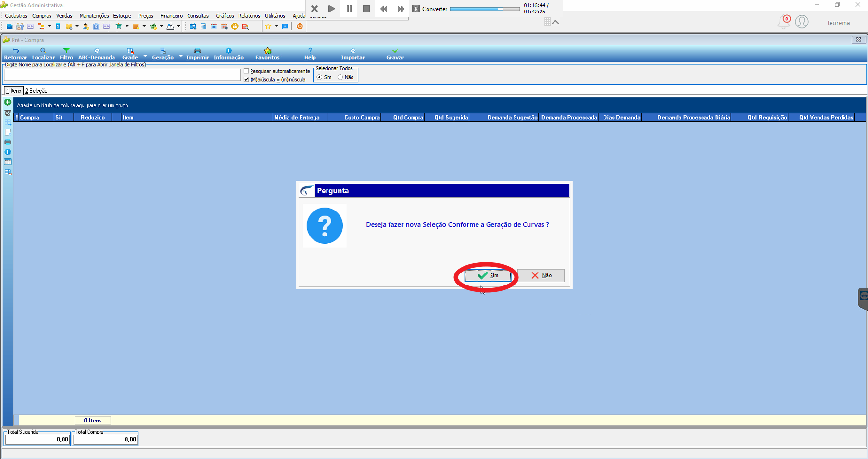
Task: Click the Help button in Pré-Compra toolbar
Action: coord(310,54)
